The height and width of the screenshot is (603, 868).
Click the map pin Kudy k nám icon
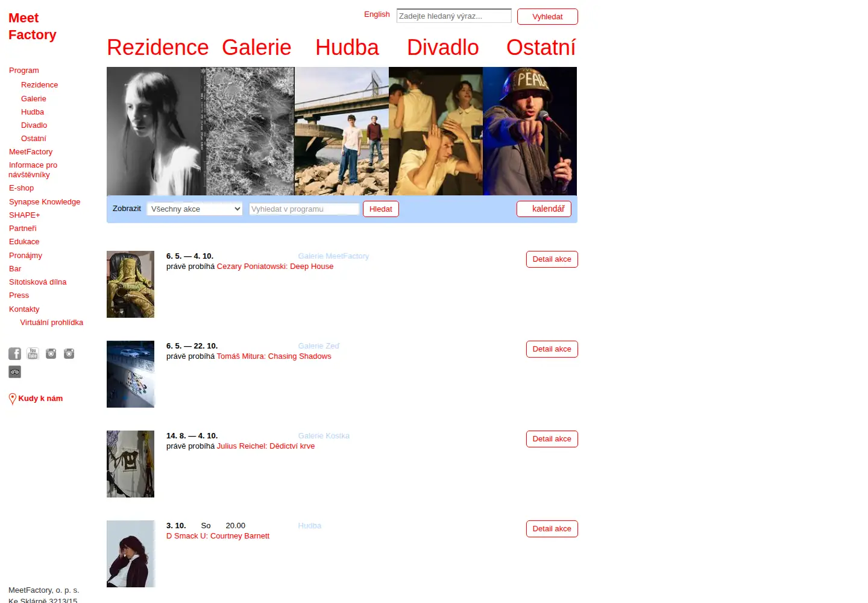click(x=13, y=399)
